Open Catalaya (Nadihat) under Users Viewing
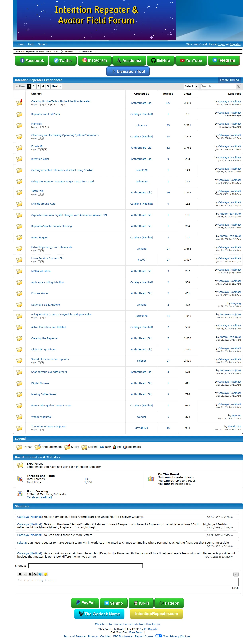 pyautogui.click(x=39, y=497)
